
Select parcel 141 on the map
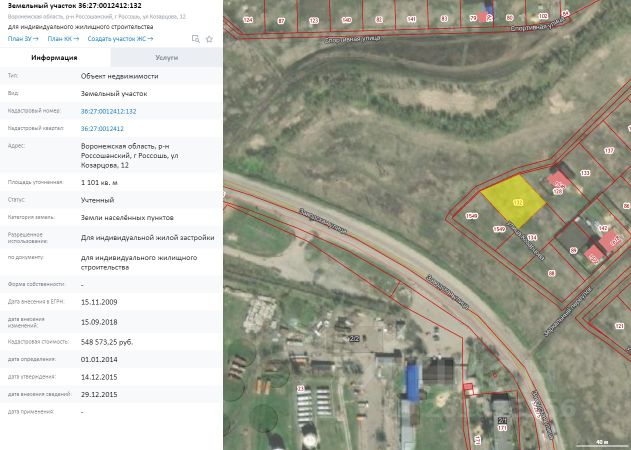pyautogui.click(x=412, y=19)
